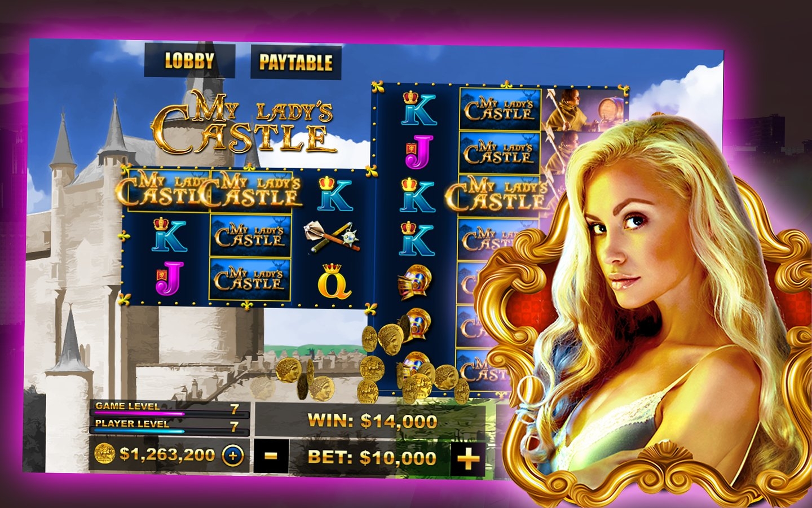The image size is (812, 508).
Task: Click the K symbol in small reels' right column
Action: pos(335,194)
